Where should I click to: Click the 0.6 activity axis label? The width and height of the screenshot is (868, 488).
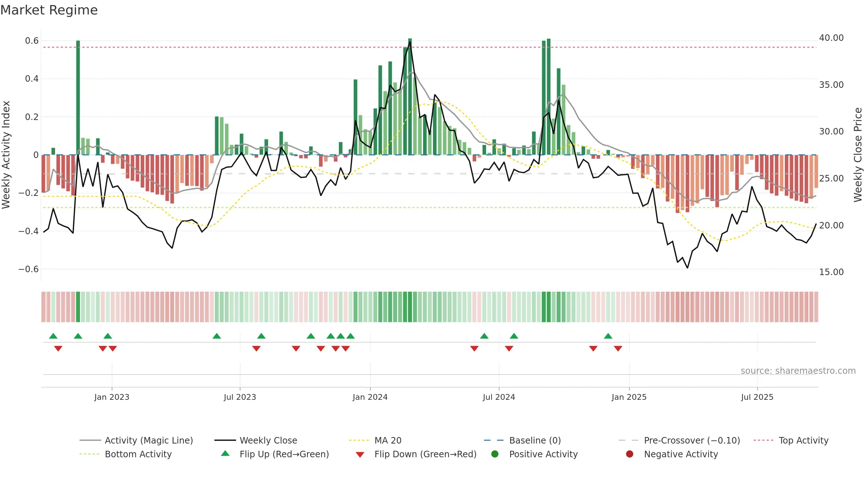point(32,40)
